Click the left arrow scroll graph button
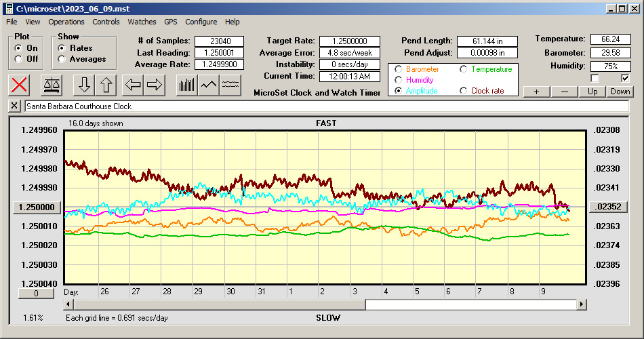644x339 pixels. 133,85
